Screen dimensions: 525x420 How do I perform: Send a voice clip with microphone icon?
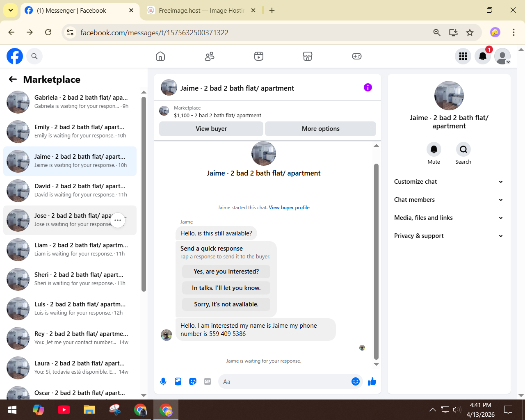[163, 382]
